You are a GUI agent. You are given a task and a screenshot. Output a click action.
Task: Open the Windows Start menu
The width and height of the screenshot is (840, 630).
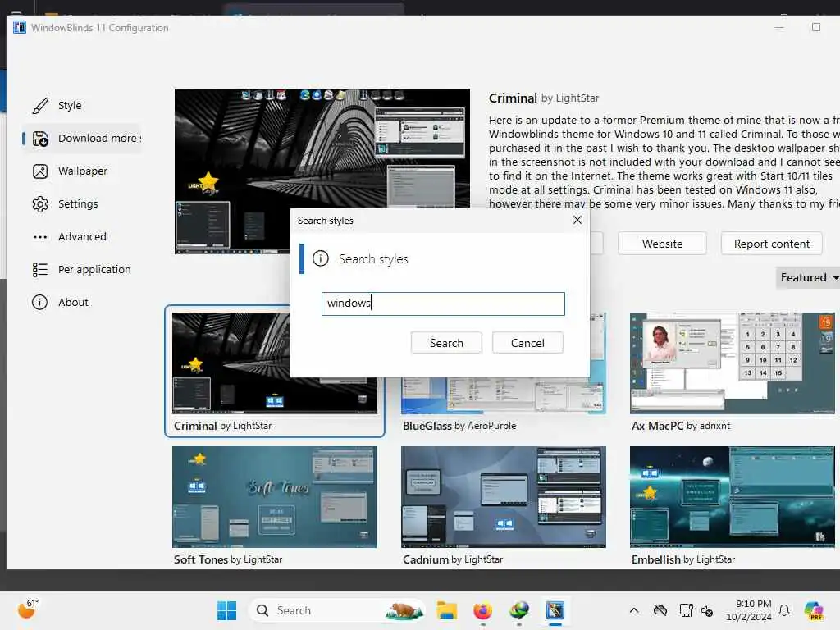(226, 610)
